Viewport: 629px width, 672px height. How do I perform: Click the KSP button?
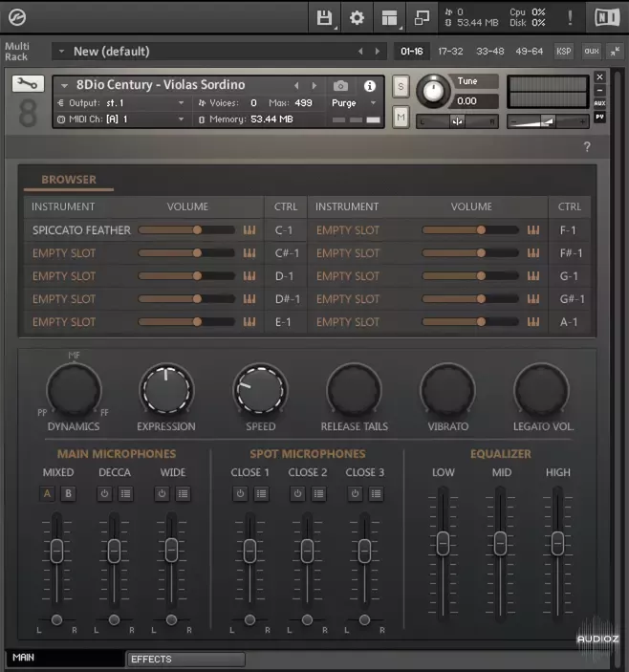[563, 52]
